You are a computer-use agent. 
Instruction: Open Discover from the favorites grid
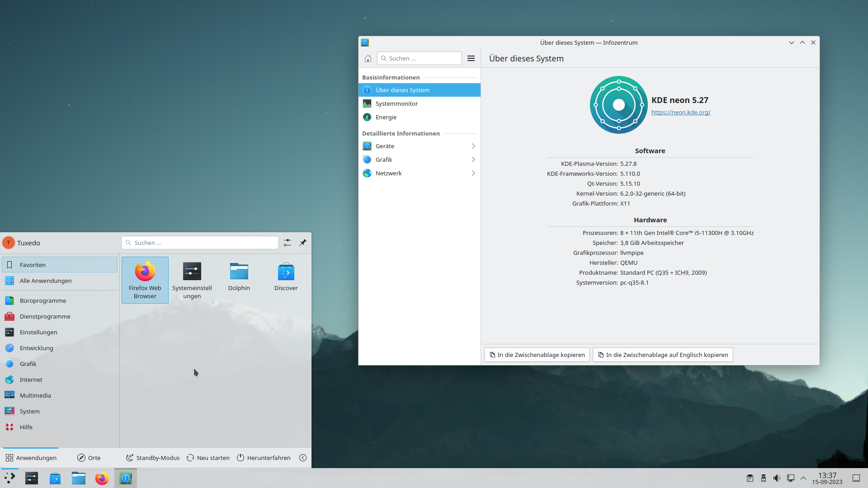286,277
